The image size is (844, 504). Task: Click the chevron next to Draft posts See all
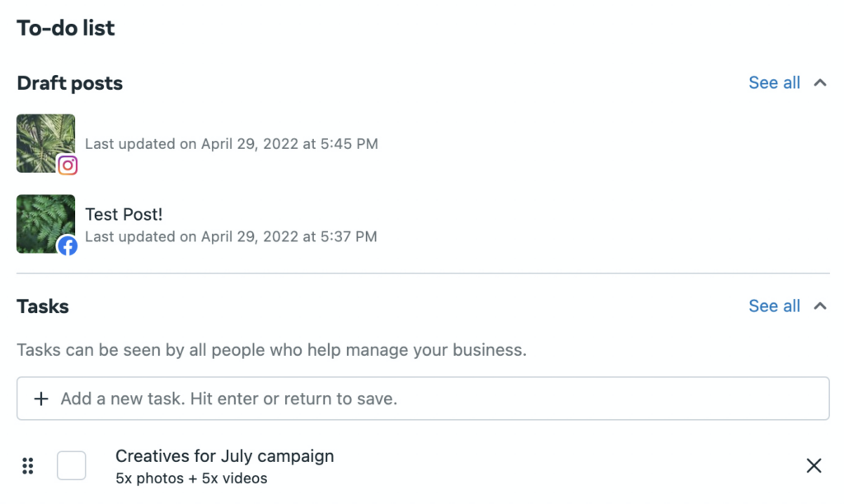(819, 82)
